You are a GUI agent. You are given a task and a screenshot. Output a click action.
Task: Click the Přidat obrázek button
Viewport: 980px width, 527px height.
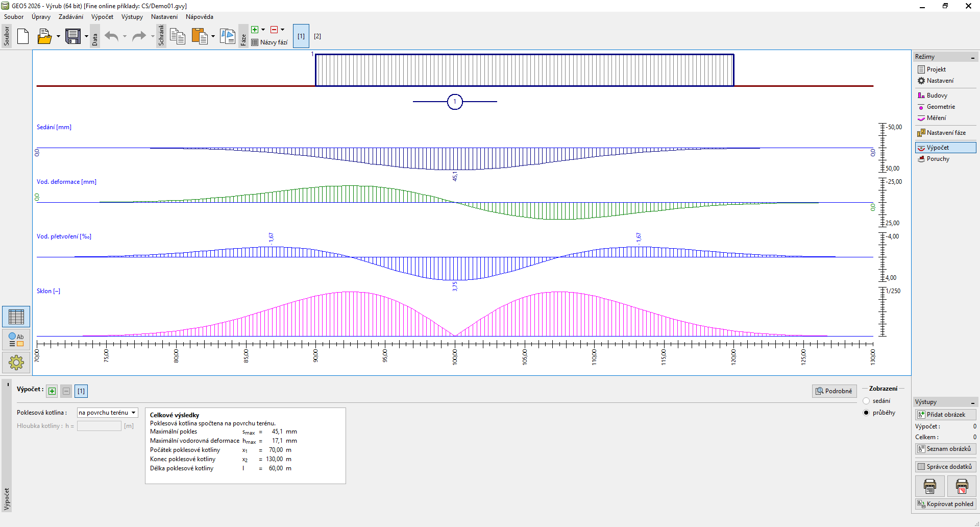coord(945,415)
